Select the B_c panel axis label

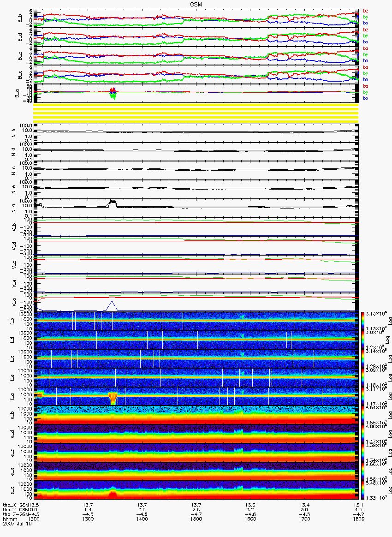tap(20, 56)
